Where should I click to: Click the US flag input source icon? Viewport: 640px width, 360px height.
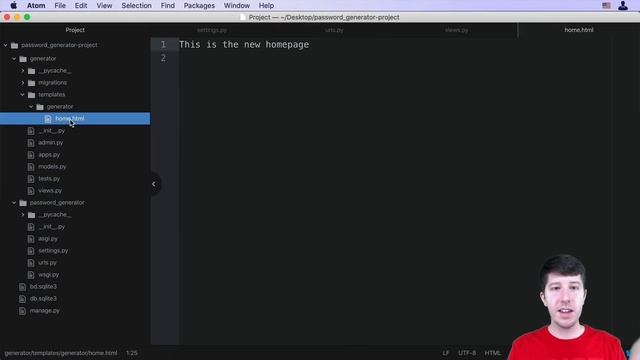pos(606,6)
